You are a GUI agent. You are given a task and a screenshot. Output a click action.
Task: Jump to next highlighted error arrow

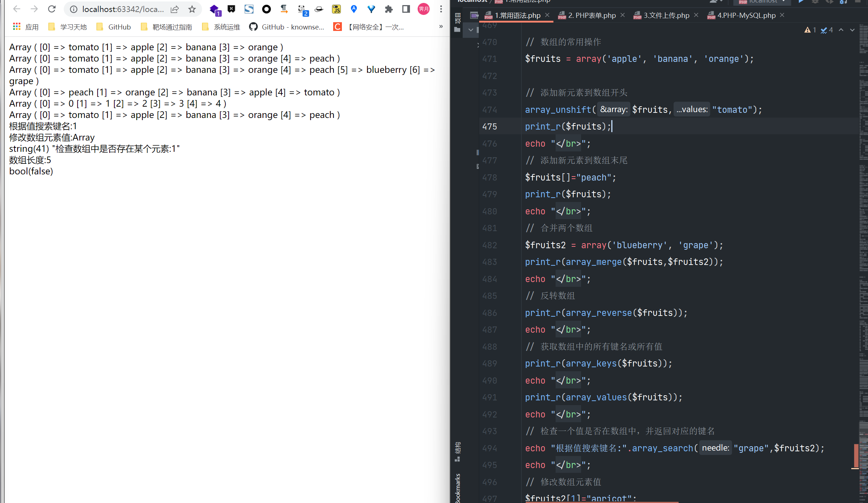tap(852, 30)
